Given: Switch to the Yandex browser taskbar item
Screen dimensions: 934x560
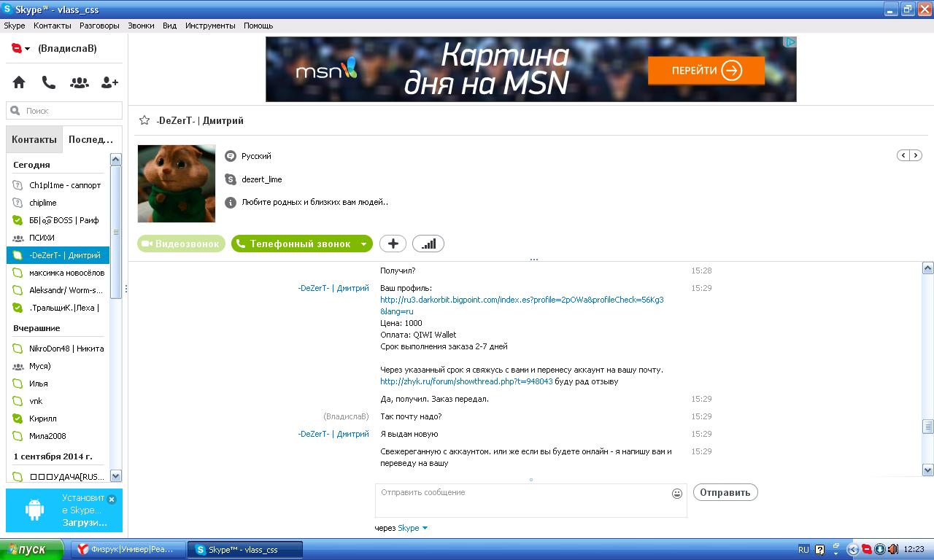Looking at the screenshot, I should click(128, 549).
